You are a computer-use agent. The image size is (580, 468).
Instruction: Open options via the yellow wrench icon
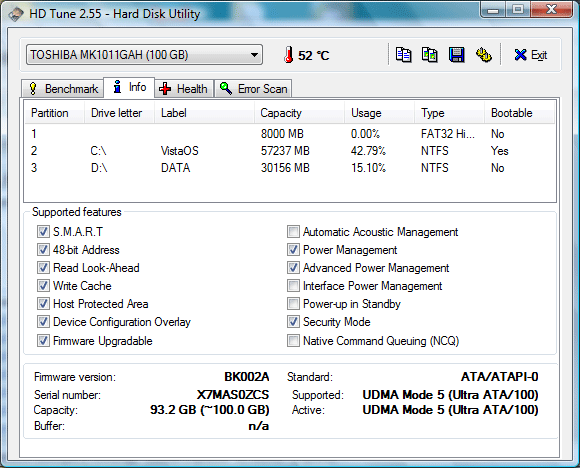pos(483,55)
